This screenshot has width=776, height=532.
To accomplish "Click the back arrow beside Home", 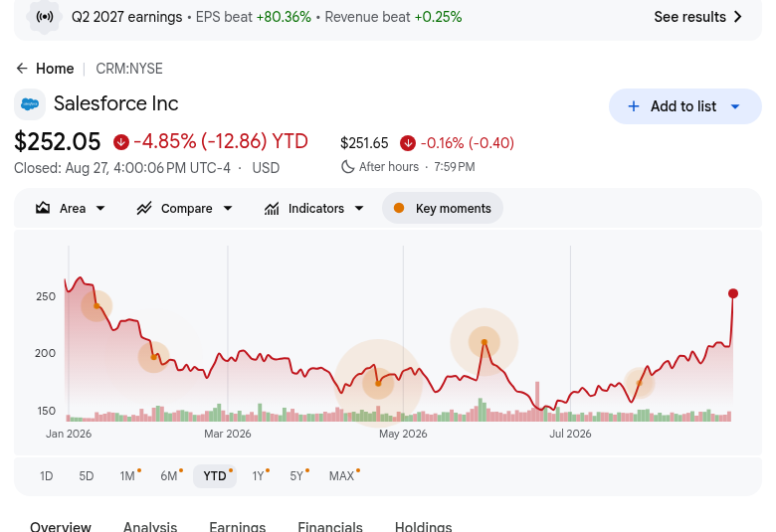I will click(22, 69).
